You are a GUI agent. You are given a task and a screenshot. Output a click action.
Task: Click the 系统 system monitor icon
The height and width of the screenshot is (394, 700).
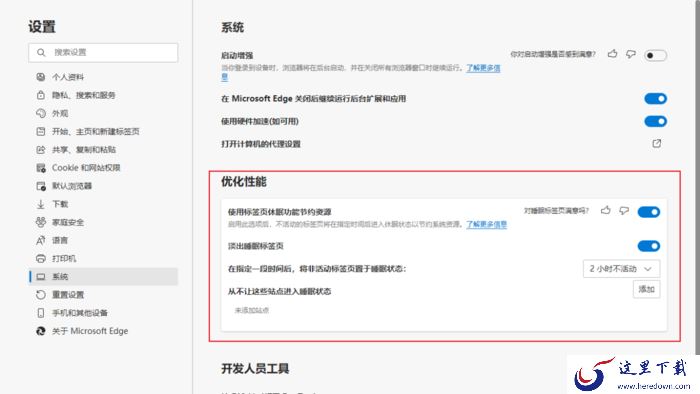(x=41, y=277)
